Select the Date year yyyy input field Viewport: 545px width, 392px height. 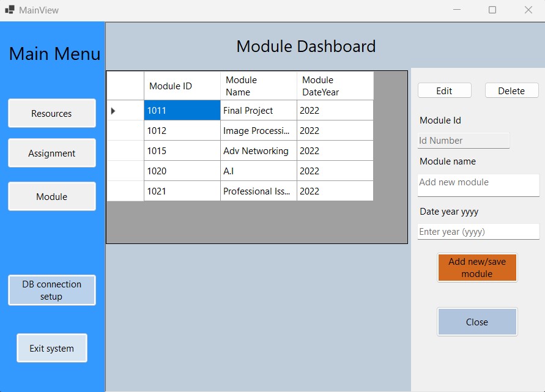click(x=478, y=231)
